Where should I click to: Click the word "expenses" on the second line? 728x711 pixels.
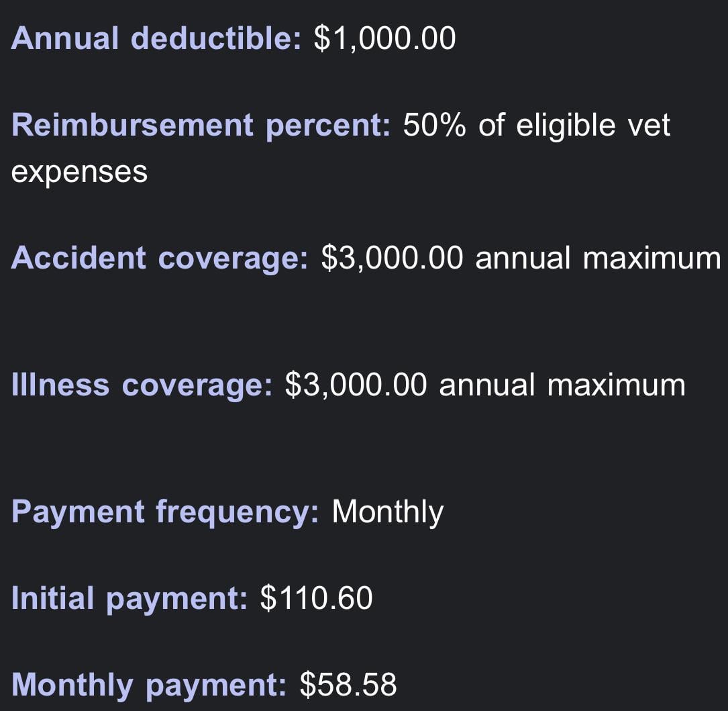79,172
